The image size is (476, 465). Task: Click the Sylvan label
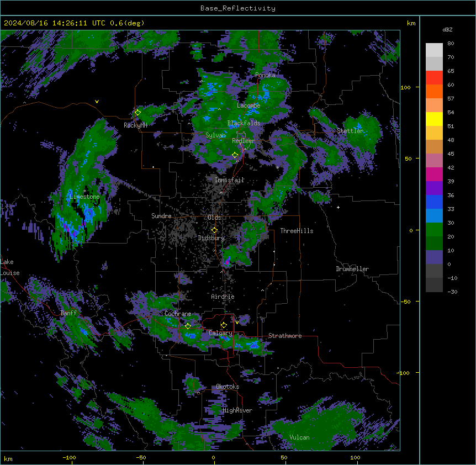pos(215,135)
